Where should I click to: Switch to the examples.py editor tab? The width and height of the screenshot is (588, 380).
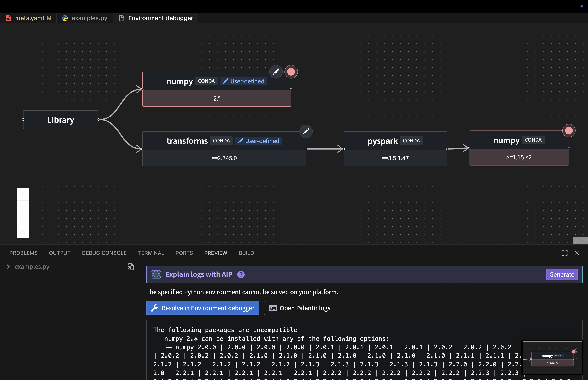pos(85,18)
